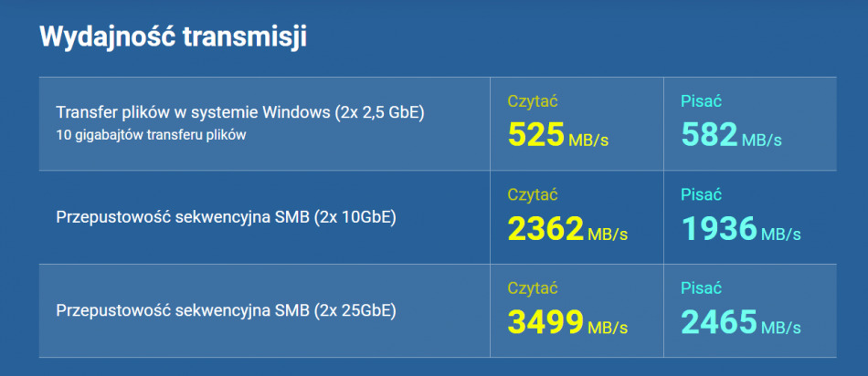Screen dimensions: 868x376
Task: Select the 2465 write speed value
Action: click(x=719, y=322)
